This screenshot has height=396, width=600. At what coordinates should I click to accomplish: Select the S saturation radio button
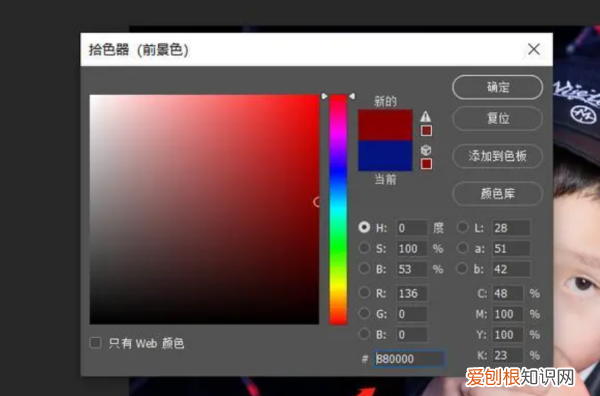coord(364,248)
